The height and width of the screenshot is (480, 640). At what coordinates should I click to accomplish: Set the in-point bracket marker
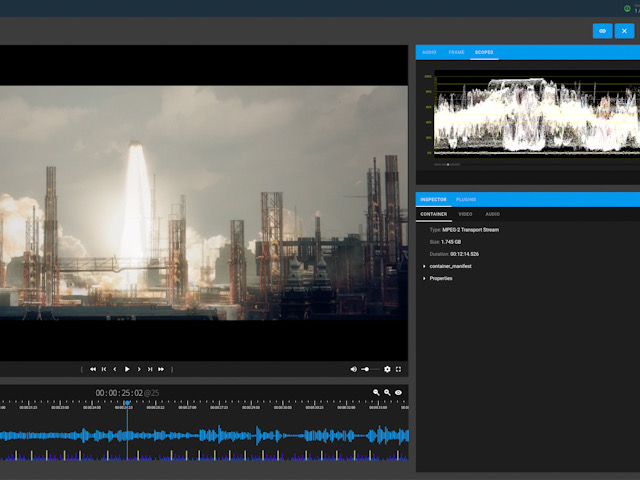[x=82, y=369]
